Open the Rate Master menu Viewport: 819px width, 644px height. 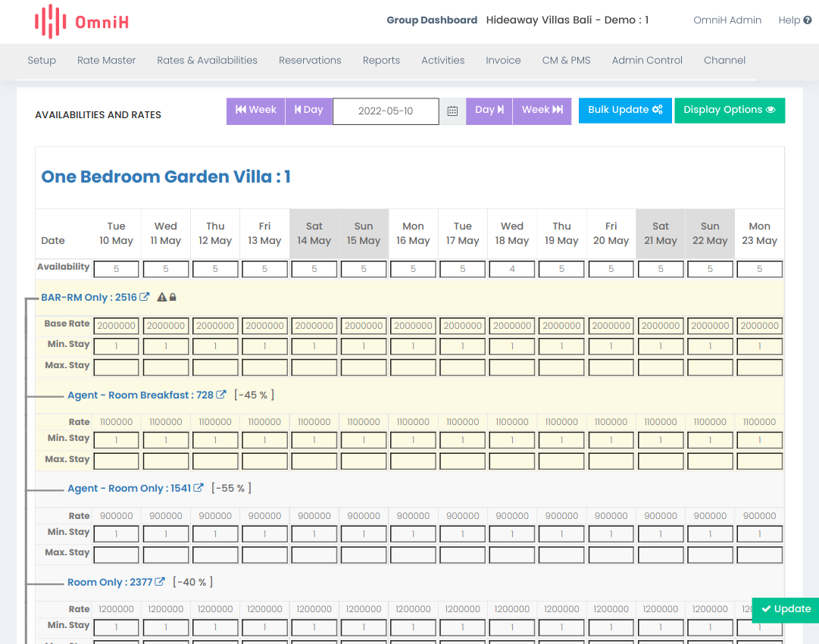pos(106,60)
